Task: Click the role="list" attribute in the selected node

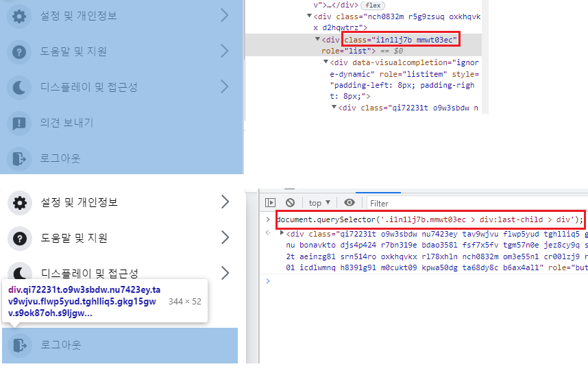Action: (x=346, y=51)
